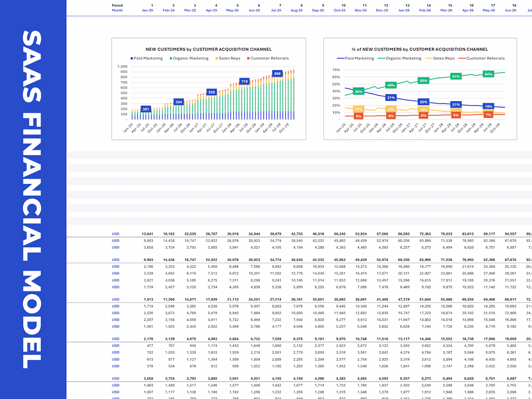Image resolution: width=532 pixels, height=399 pixels.
Task: Click the 520 data label on bar chart
Action: [212, 92]
